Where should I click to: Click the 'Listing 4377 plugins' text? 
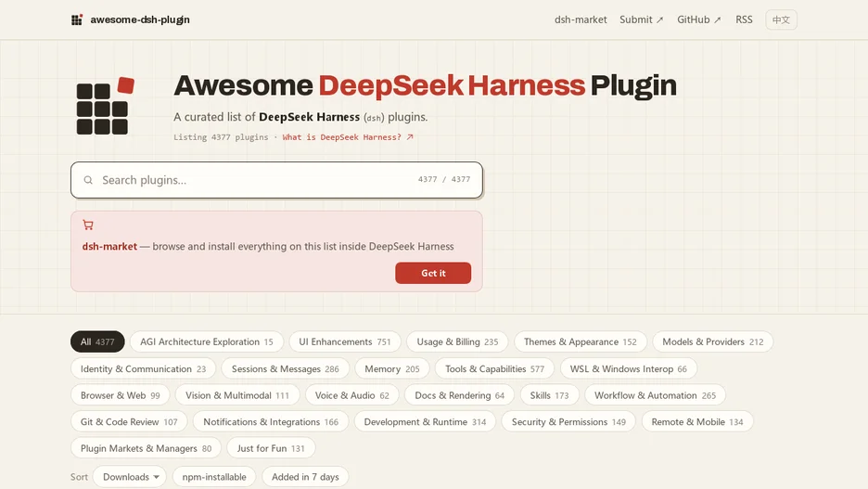(221, 136)
